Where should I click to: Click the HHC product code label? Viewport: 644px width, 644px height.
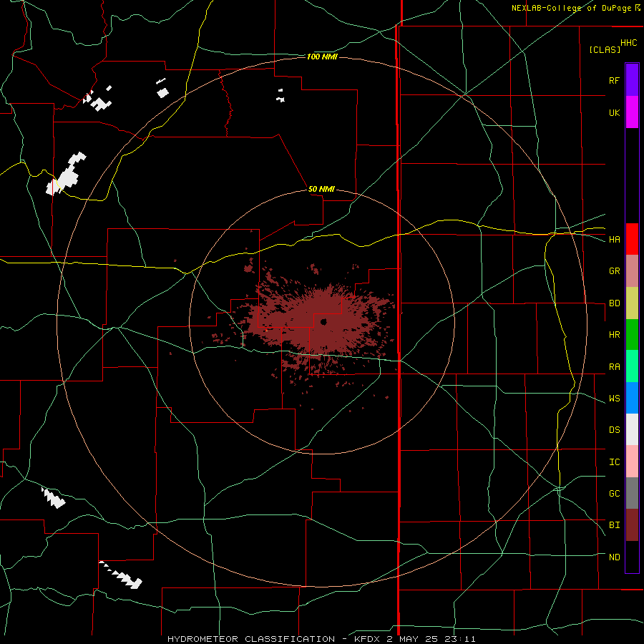(x=628, y=43)
